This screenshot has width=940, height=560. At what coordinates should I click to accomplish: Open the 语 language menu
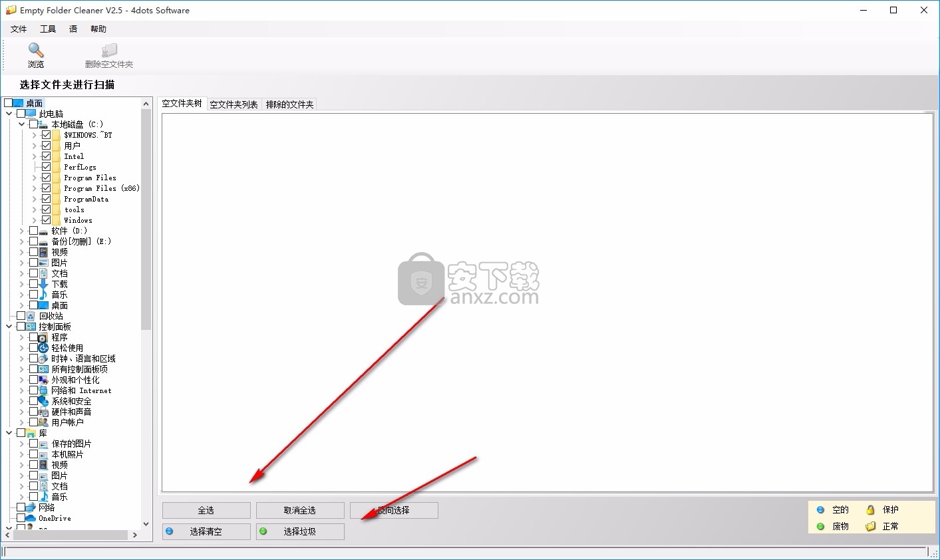point(73,29)
